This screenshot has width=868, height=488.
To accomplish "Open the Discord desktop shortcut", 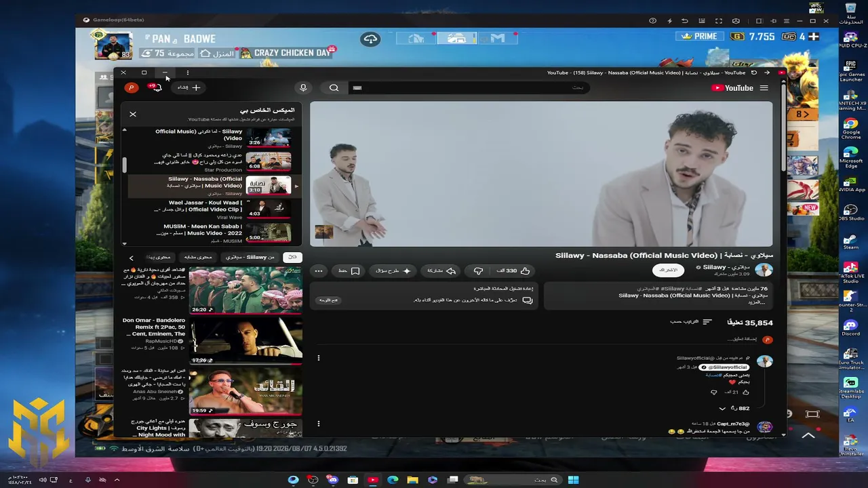I will tap(851, 328).
